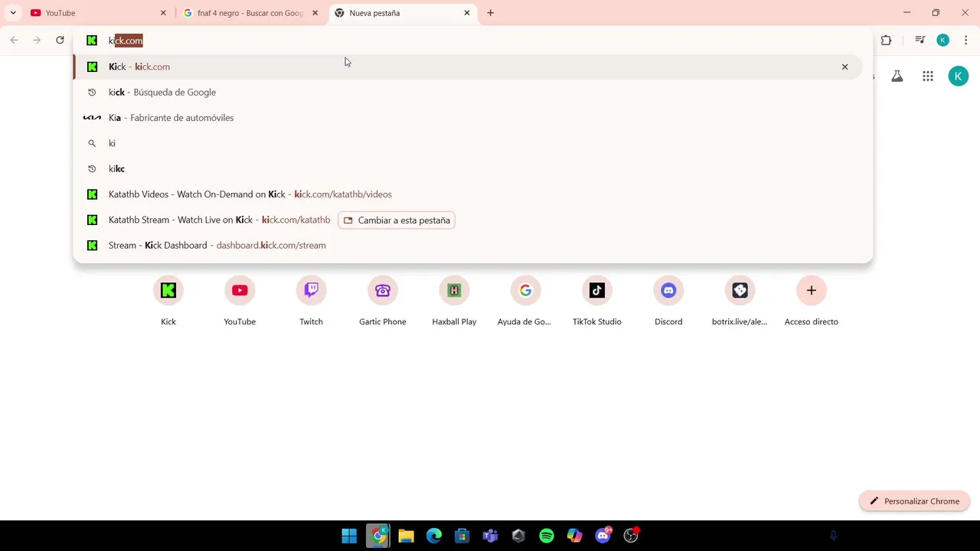Viewport: 980px width, 551px height.
Task: Select Kia - Fabricante de automóviles suggestion
Action: pos(468,118)
